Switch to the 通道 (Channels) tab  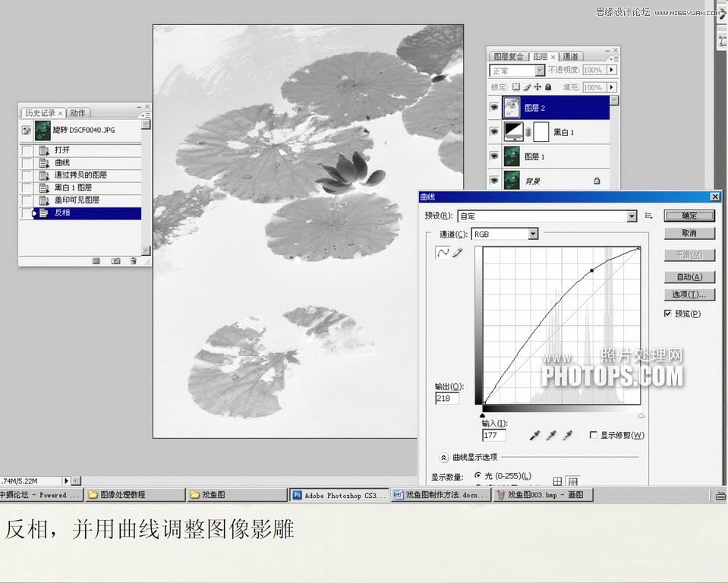click(571, 56)
